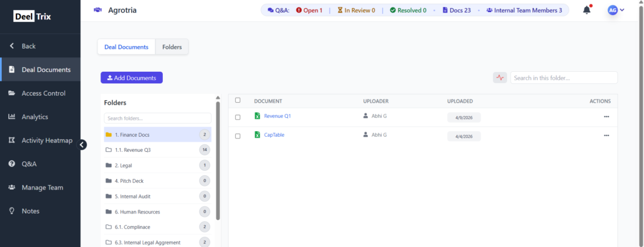Select the 2. Legal folder
Screen dimensions: 644x247
(x=158, y=166)
